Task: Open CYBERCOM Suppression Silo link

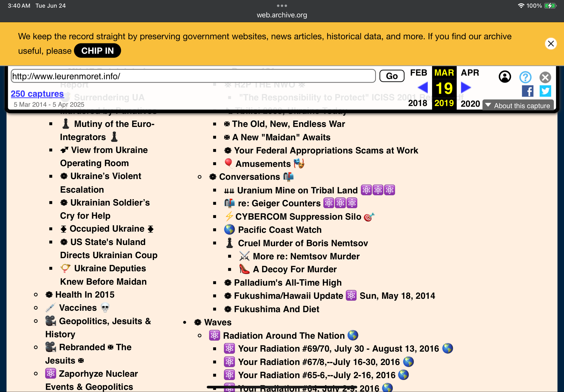Action: point(299,216)
